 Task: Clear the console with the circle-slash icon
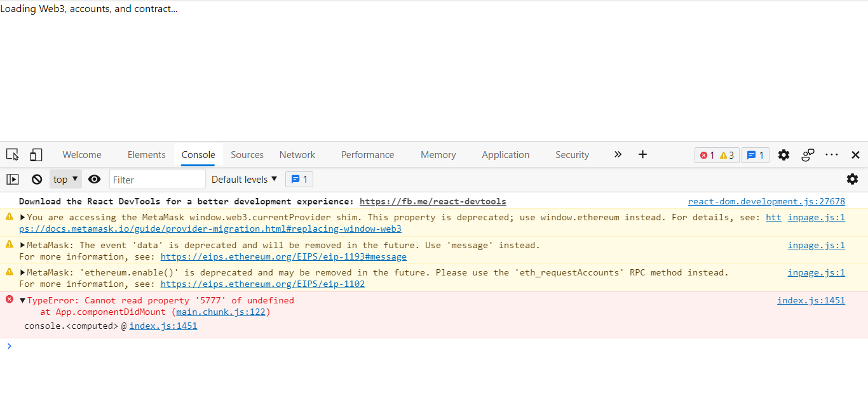(36, 179)
